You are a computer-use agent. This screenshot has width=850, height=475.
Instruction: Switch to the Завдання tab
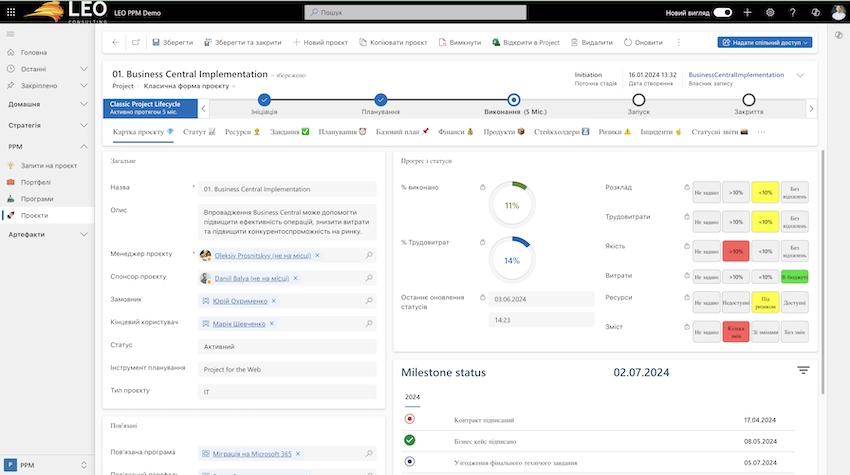point(285,131)
